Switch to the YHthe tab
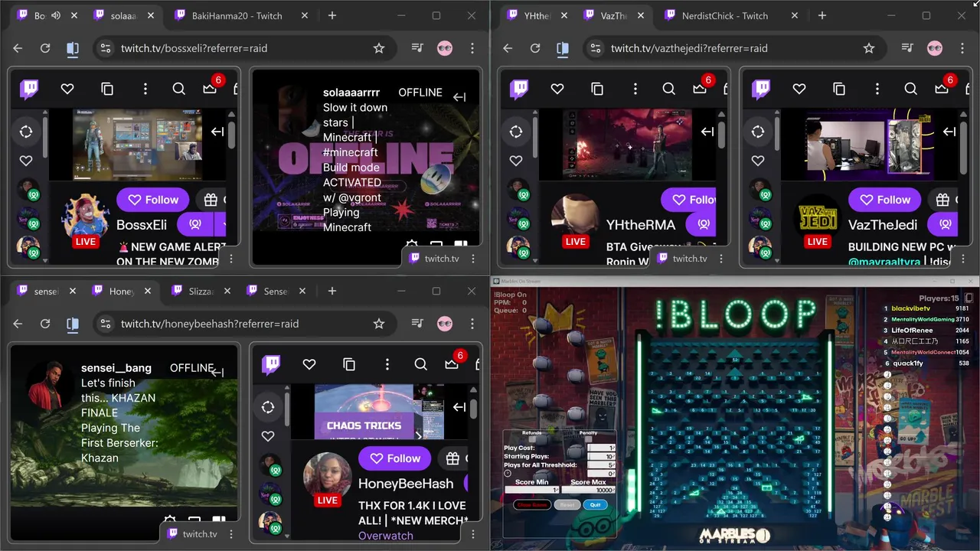980x551 pixels. pyautogui.click(x=536, y=15)
